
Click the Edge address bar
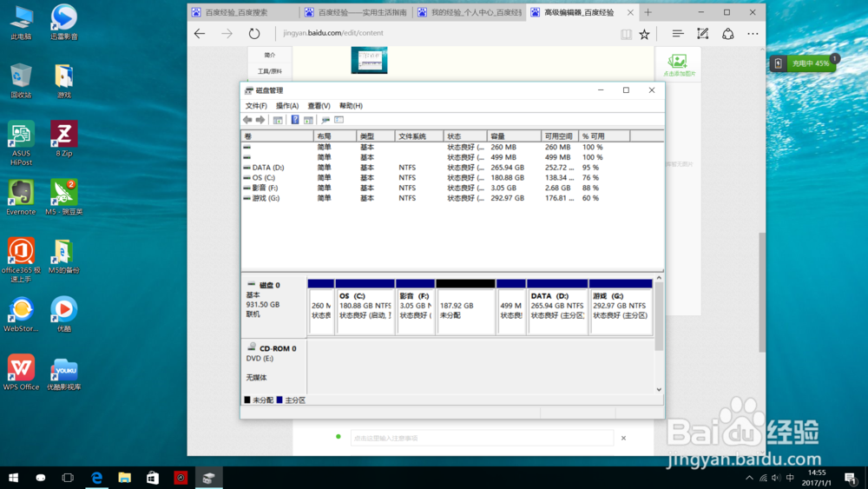tap(443, 33)
